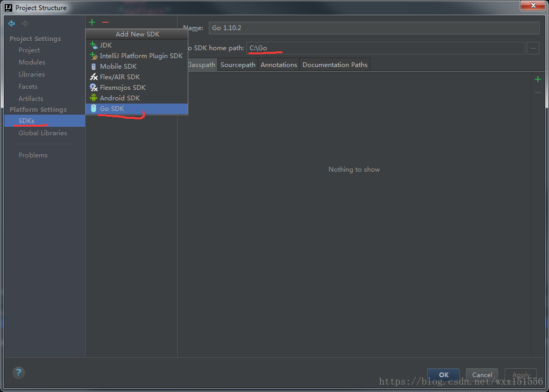Switch to the Annotations tab
This screenshot has width=549, height=392.
279,64
